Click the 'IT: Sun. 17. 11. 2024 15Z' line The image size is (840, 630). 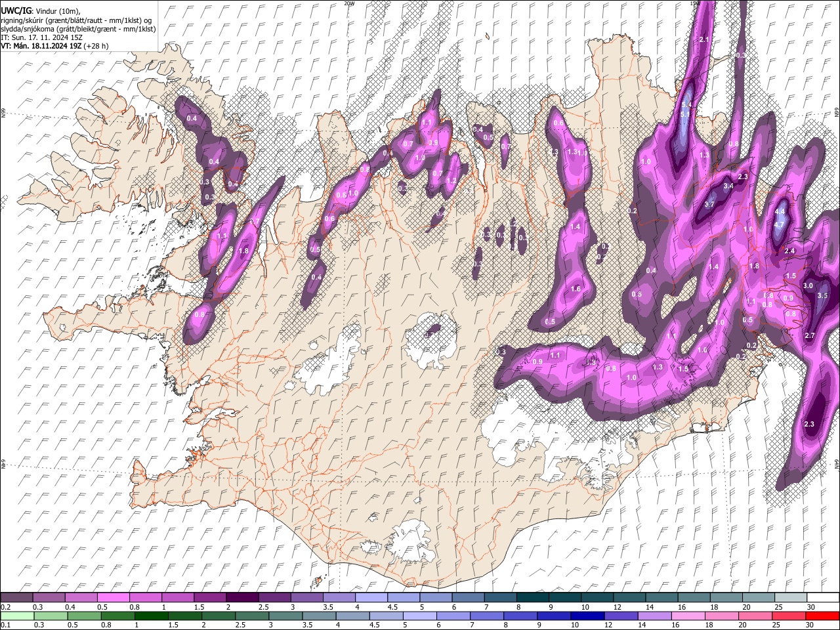click(x=41, y=37)
